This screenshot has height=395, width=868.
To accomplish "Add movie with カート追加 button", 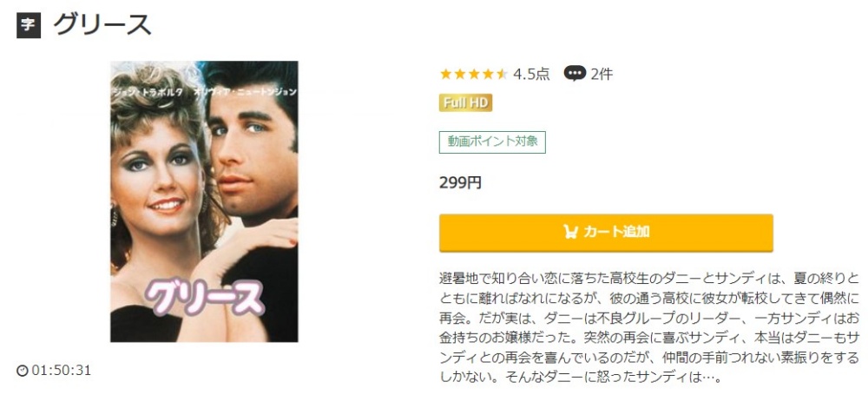I will [606, 233].
